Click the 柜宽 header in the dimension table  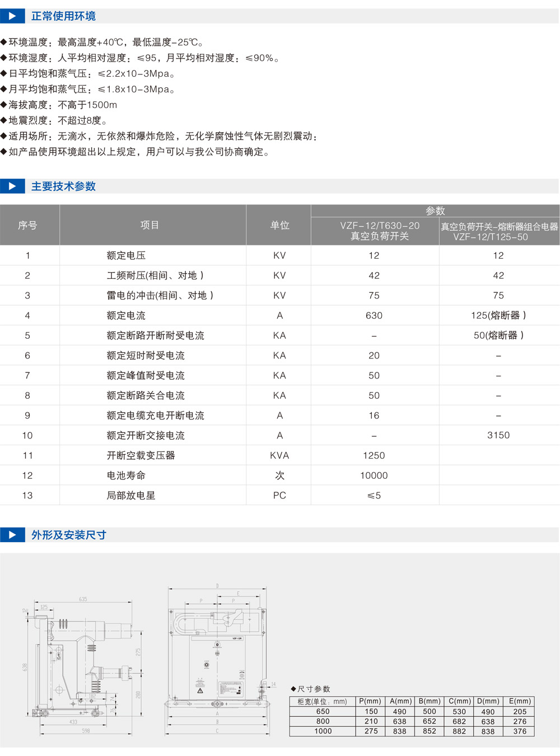point(322,701)
